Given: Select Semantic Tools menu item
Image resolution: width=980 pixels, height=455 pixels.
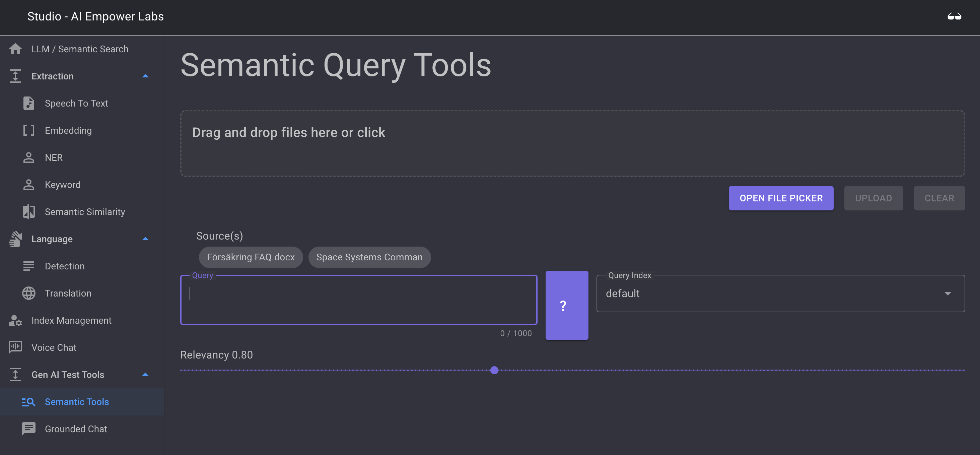Looking at the screenshot, I should (77, 401).
